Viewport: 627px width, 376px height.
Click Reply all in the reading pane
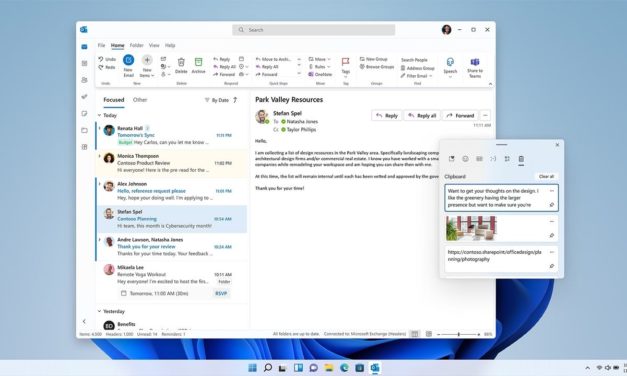(422, 116)
